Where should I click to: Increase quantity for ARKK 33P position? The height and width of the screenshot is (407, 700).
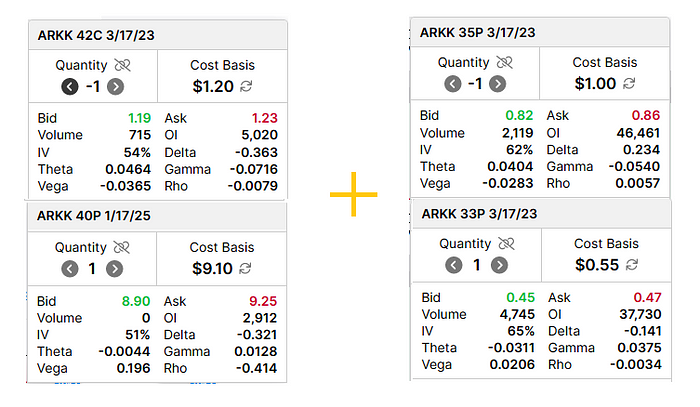(499, 265)
